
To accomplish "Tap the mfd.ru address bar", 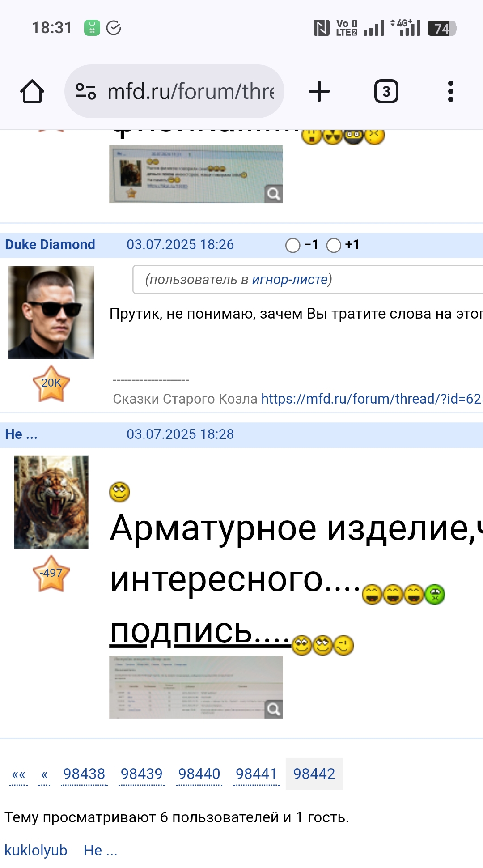I will (174, 91).
